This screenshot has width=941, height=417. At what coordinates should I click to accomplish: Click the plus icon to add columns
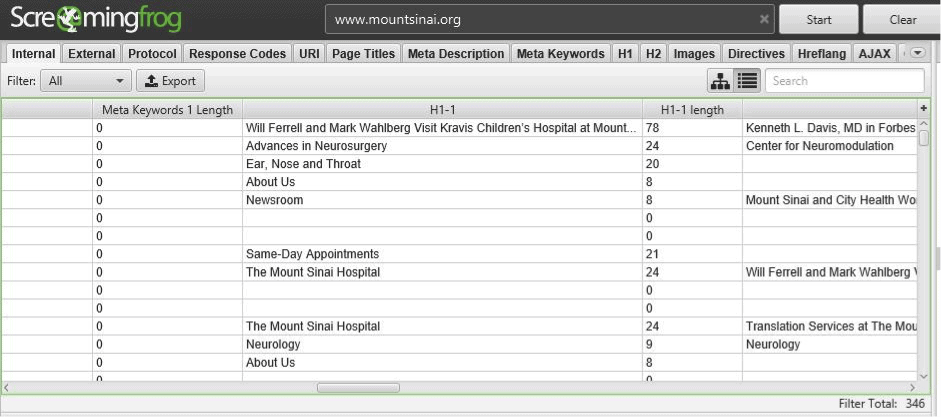click(x=924, y=108)
